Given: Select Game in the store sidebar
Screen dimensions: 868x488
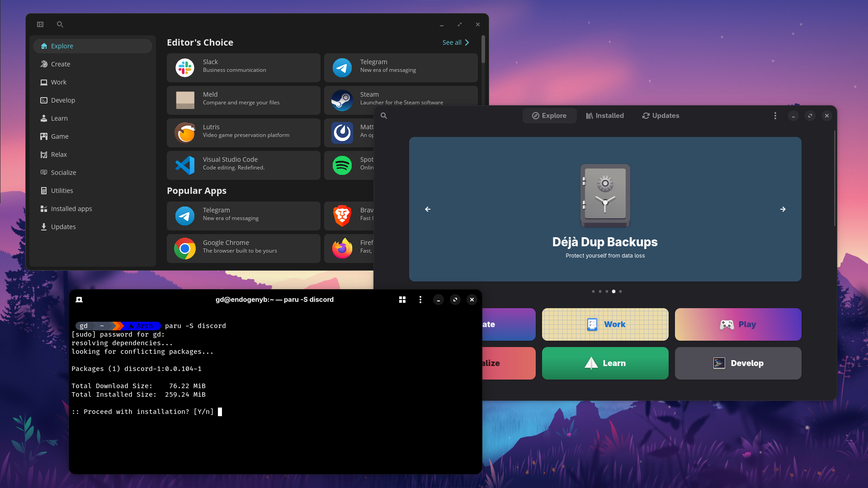Looking at the screenshot, I should pyautogui.click(x=93, y=136).
